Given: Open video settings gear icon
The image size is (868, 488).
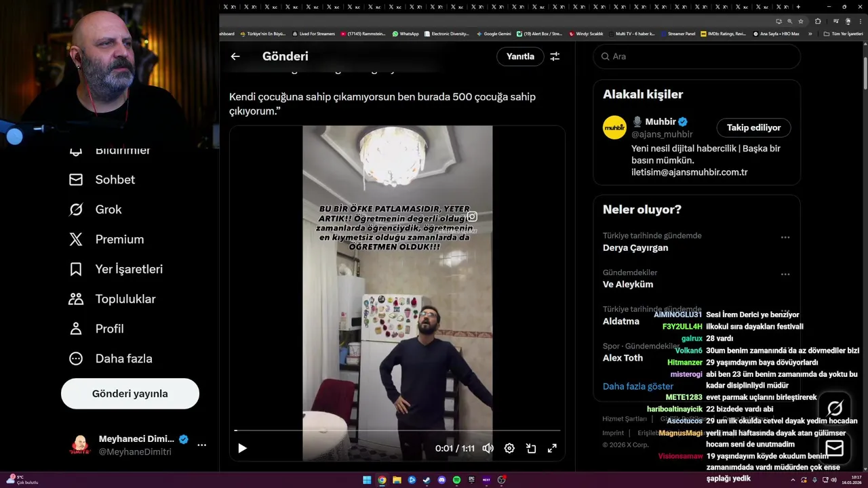Looking at the screenshot, I should (x=509, y=448).
